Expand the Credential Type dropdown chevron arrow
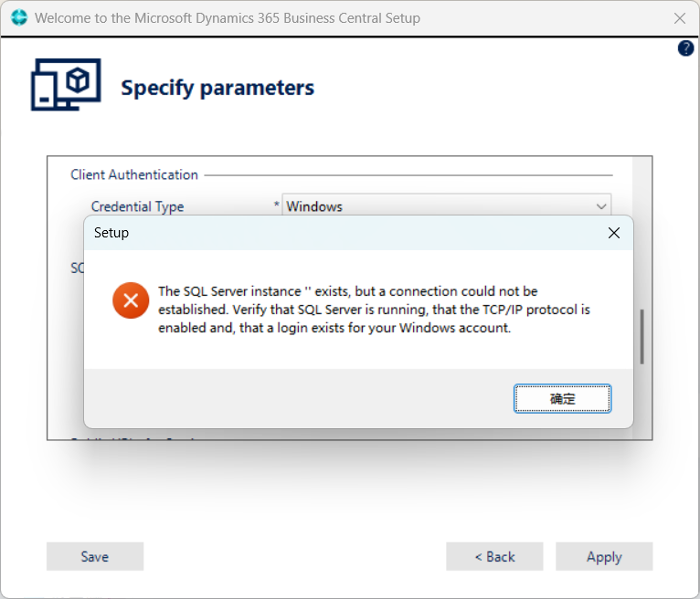Screen dimensions: 700x599 tap(601, 206)
